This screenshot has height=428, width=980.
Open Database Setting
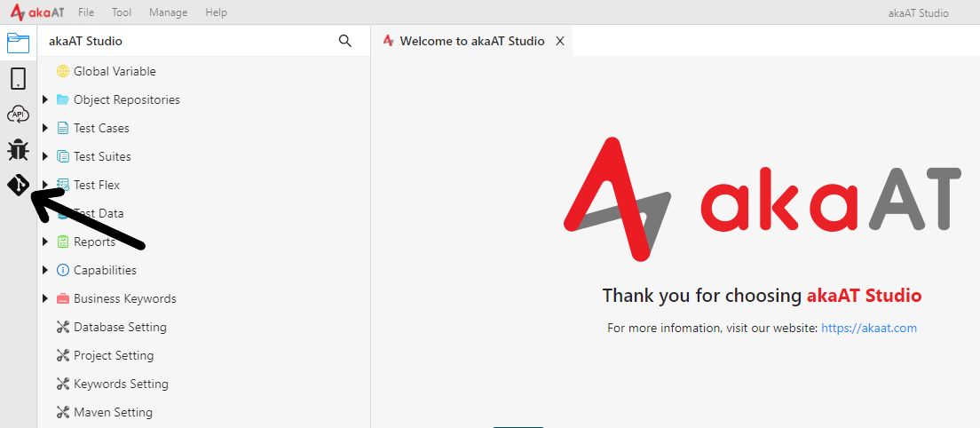[120, 327]
